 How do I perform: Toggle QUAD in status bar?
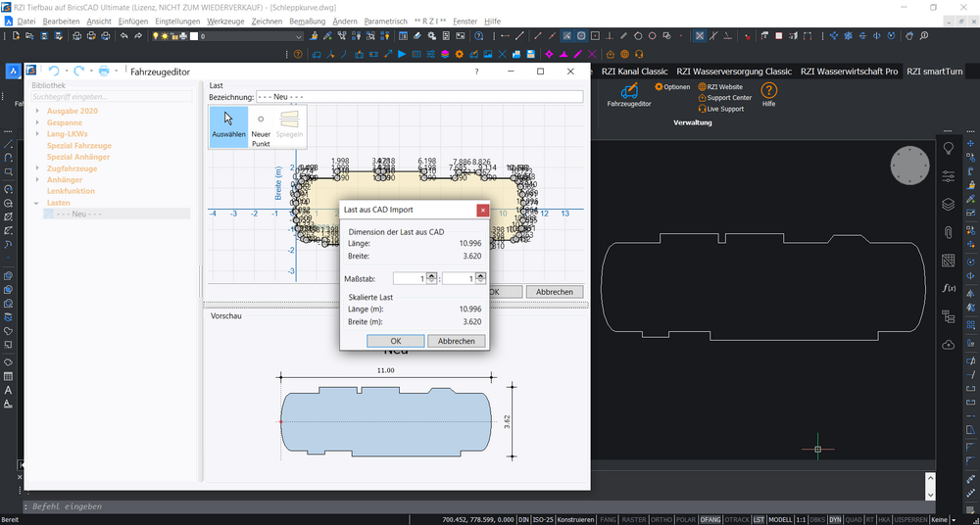pyautogui.click(x=854, y=519)
